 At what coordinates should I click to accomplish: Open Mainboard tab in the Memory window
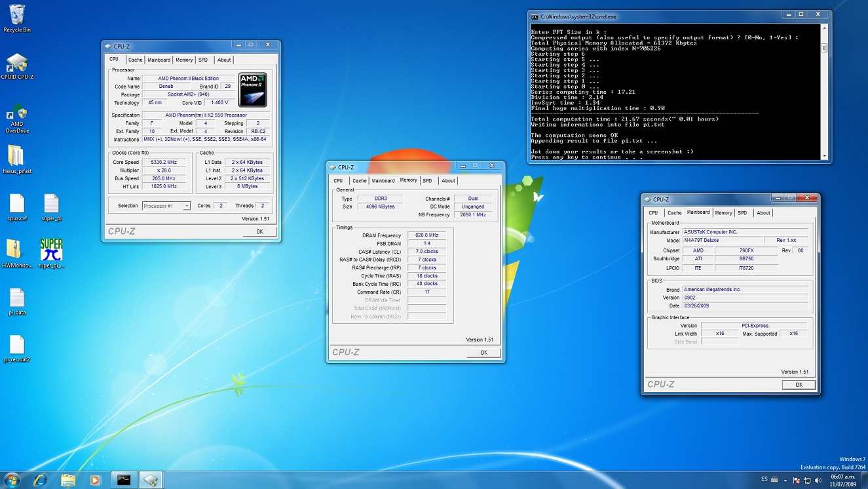(383, 181)
